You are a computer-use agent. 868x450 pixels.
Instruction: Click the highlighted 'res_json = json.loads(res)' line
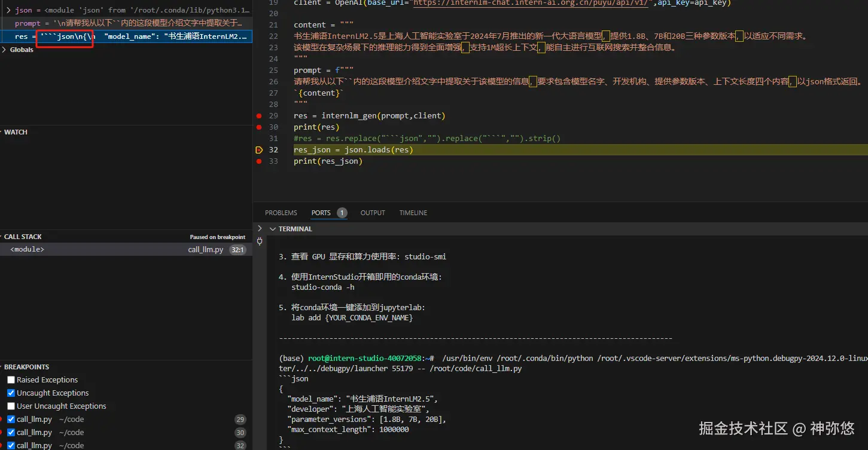pyautogui.click(x=354, y=150)
